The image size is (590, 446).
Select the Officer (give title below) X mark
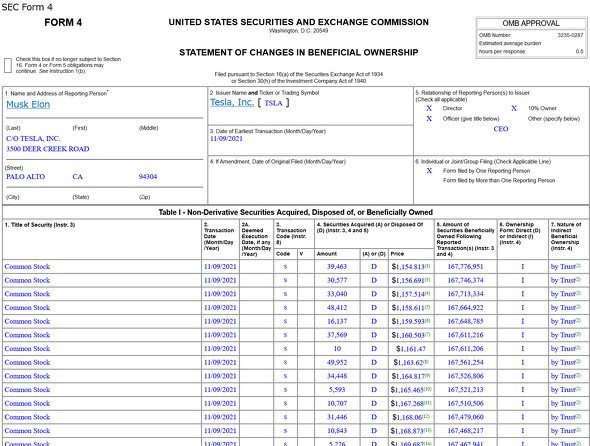(x=429, y=119)
